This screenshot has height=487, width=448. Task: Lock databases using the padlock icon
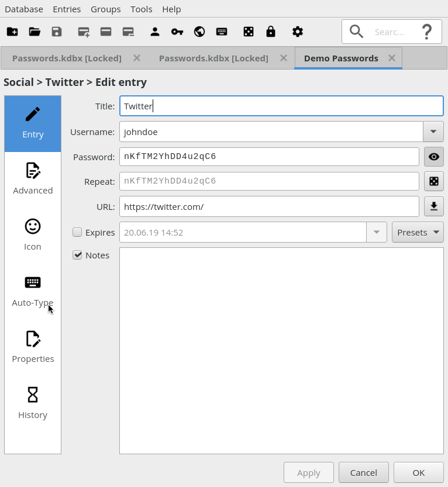[x=271, y=32]
